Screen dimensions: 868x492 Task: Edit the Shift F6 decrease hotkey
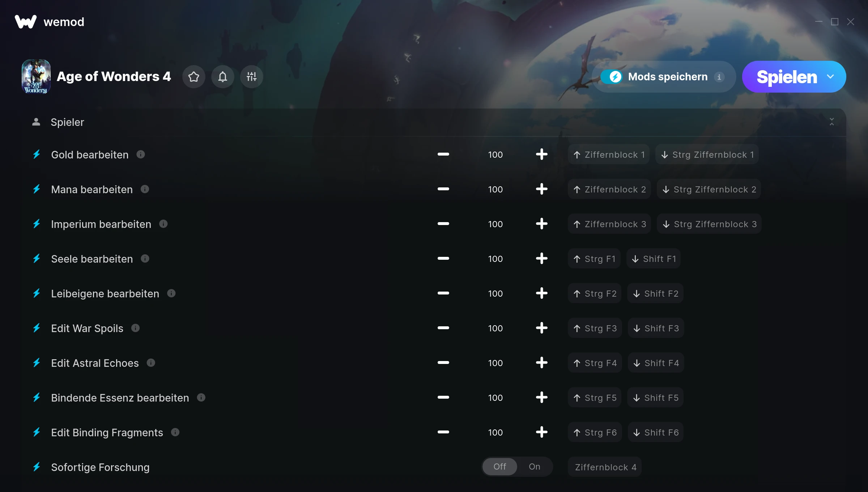coord(656,432)
